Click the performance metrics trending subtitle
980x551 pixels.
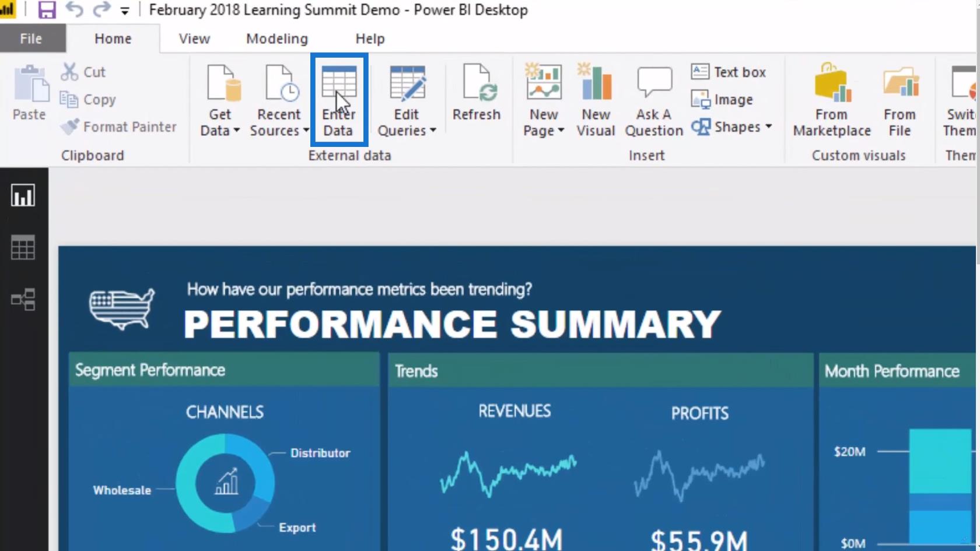(x=359, y=289)
